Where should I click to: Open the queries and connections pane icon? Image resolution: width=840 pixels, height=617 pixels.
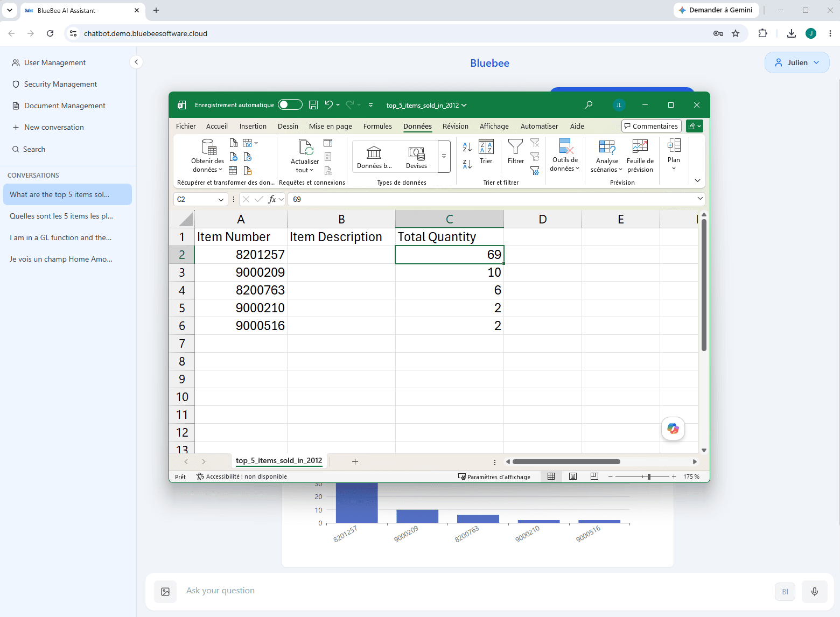[328, 143]
